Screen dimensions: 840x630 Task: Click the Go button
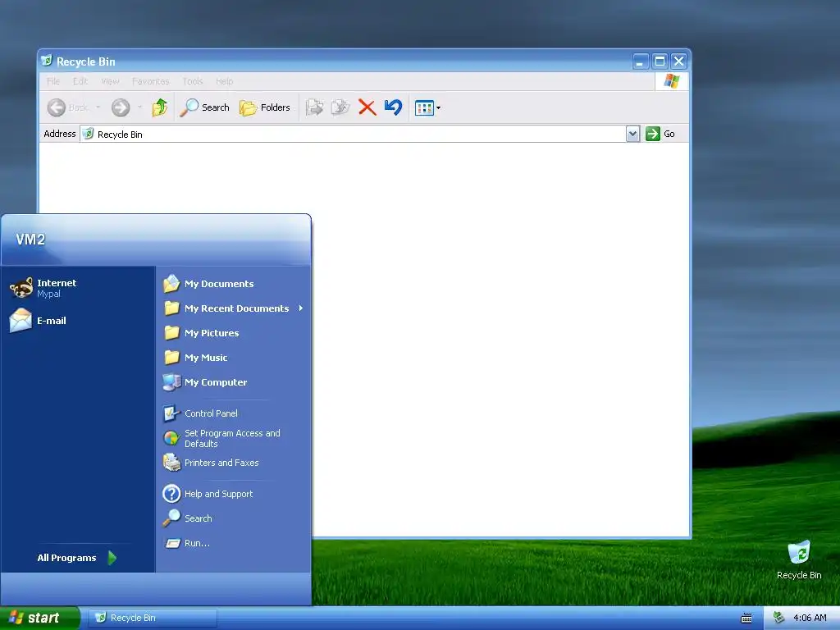coord(660,134)
